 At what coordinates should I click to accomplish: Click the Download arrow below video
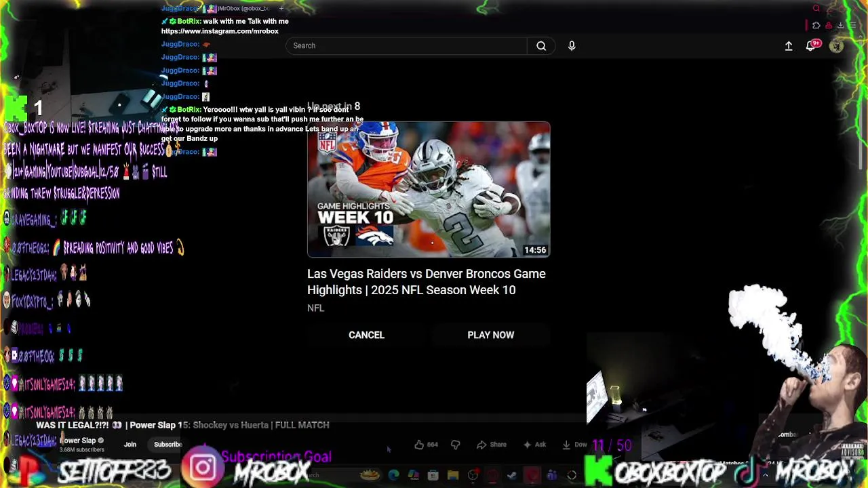pos(574,445)
